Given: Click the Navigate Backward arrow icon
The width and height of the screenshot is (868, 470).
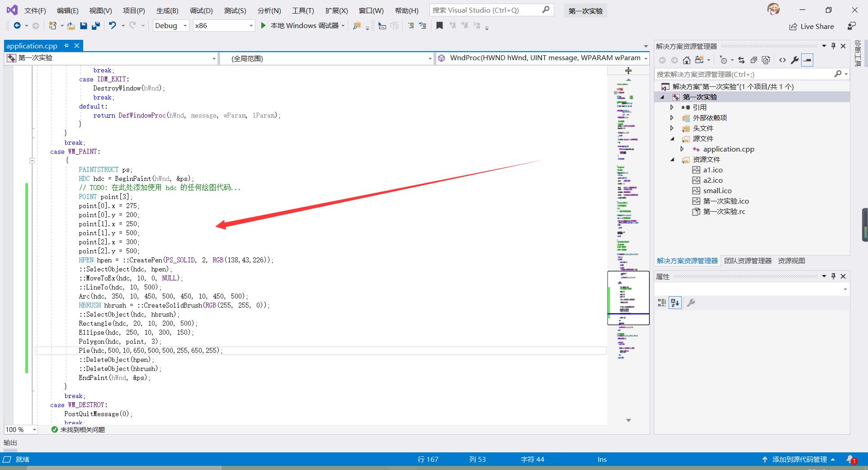Looking at the screenshot, I should coord(17,26).
